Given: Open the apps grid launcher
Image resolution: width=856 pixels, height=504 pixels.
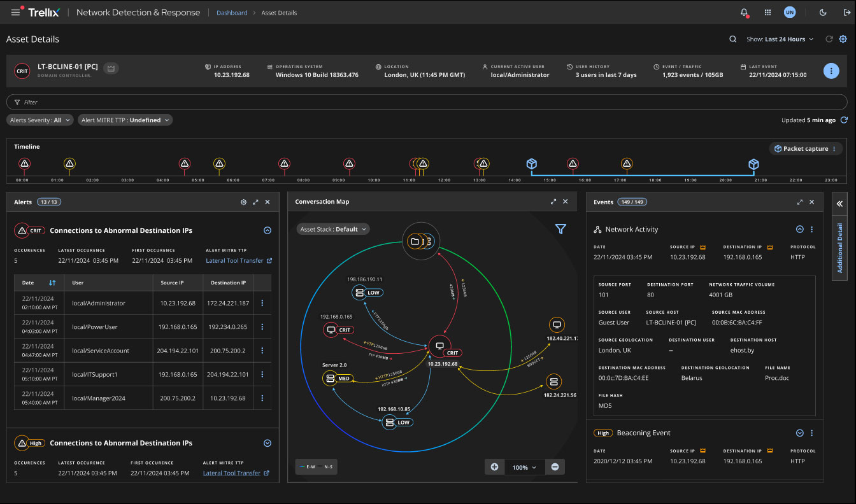Looking at the screenshot, I should pyautogui.click(x=767, y=13).
